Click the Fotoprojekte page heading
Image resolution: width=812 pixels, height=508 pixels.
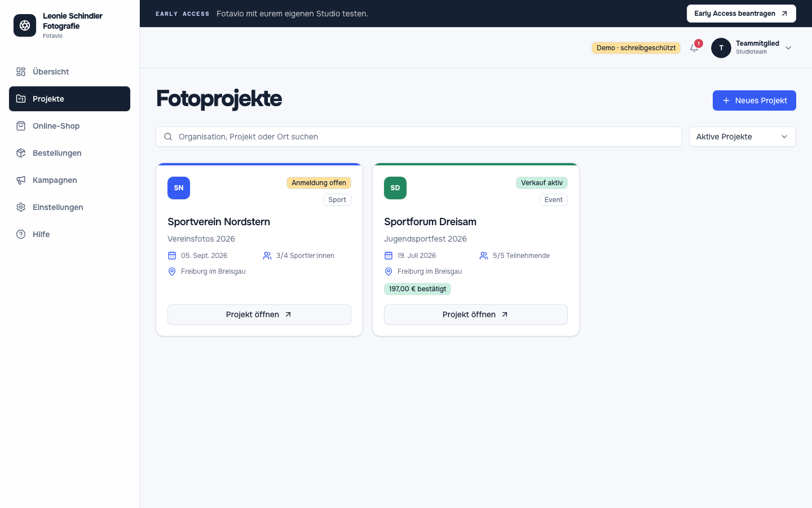[219, 99]
